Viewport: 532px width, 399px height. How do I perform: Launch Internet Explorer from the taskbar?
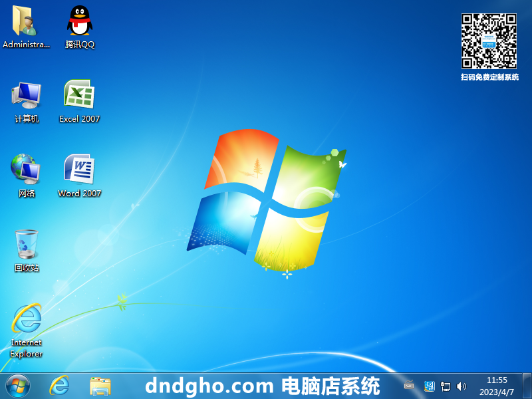(x=59, y=386)
